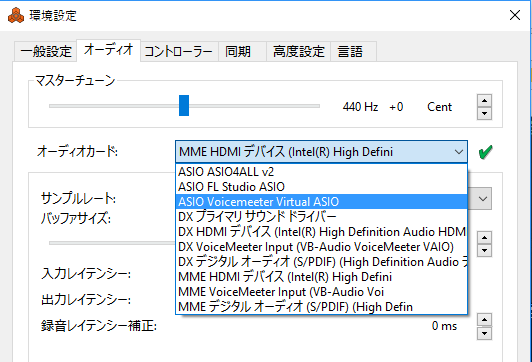The height and width of the screenshot is (362, 532).
Task: Go to the 同期 tab
Action: tap(242, 52)
